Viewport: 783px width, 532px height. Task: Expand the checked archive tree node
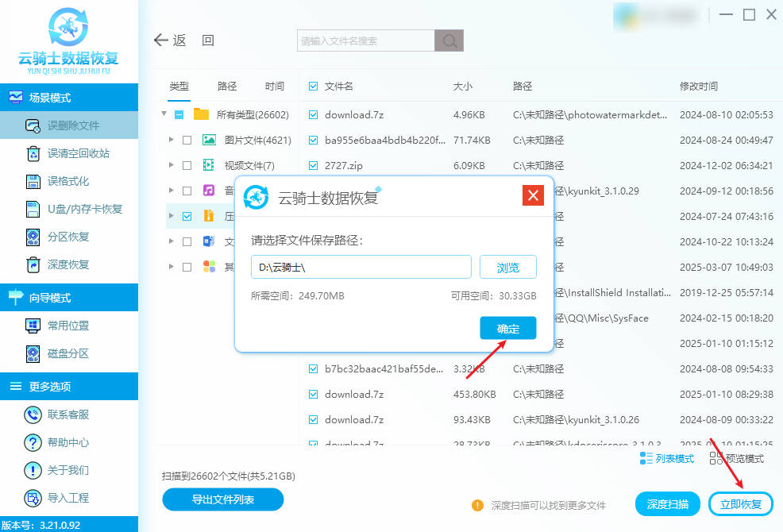172,216
